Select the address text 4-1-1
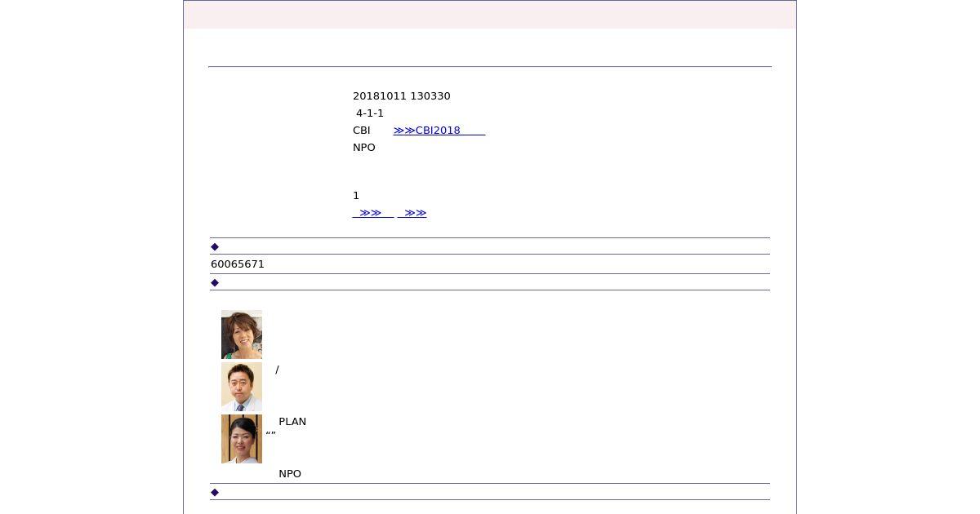Viewport: 980px width, 514px height. [x=370, y=113]
